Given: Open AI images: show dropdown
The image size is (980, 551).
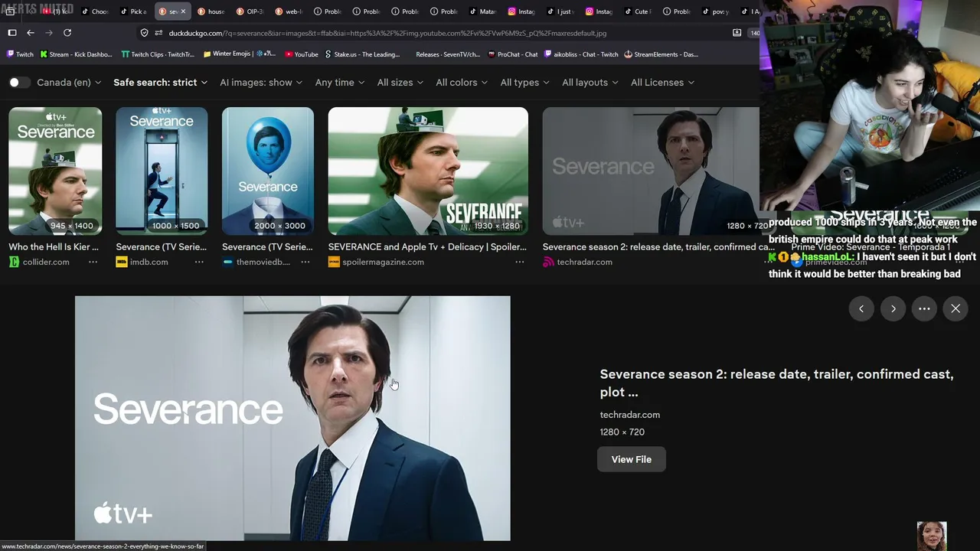Looking at the screenshot, I should click(x=261, y=83).
